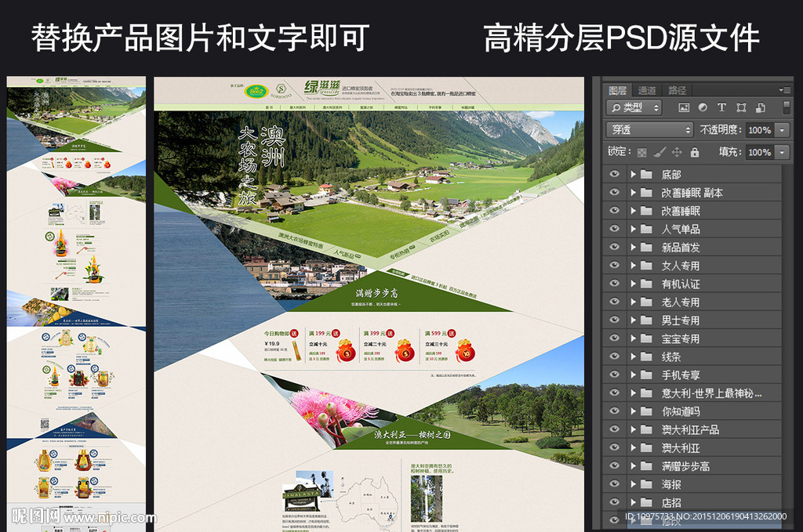Image resolution: width=803 pixels, height=532 pixels.
Task: Select the filter for pixel layers icon
Action: point(685,107)
